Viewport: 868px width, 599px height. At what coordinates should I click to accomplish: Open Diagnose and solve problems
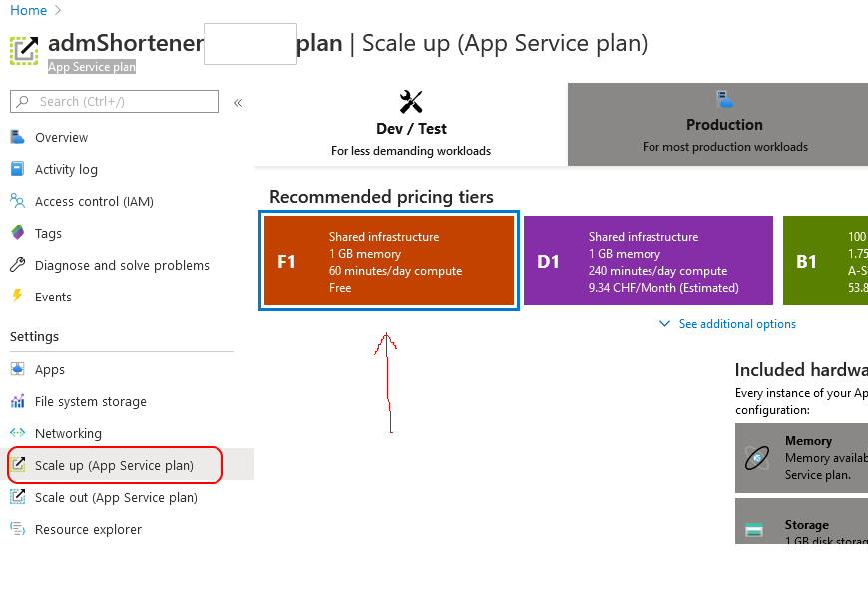pyautogui.click(x=122, y=265)
